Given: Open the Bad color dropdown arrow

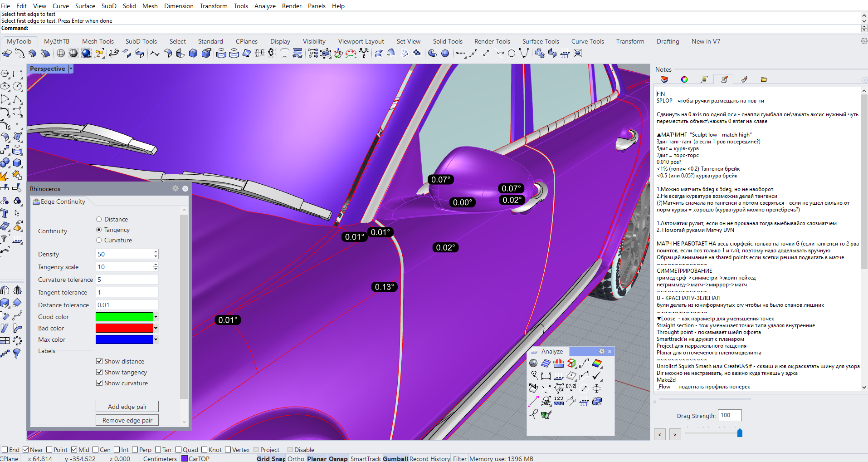Looking at the screenshot, I should (156, 328).
